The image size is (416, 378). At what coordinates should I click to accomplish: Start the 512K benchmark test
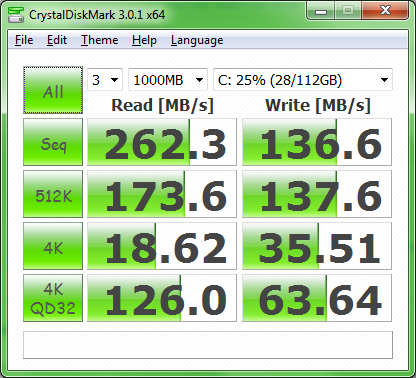pos(53,194)
